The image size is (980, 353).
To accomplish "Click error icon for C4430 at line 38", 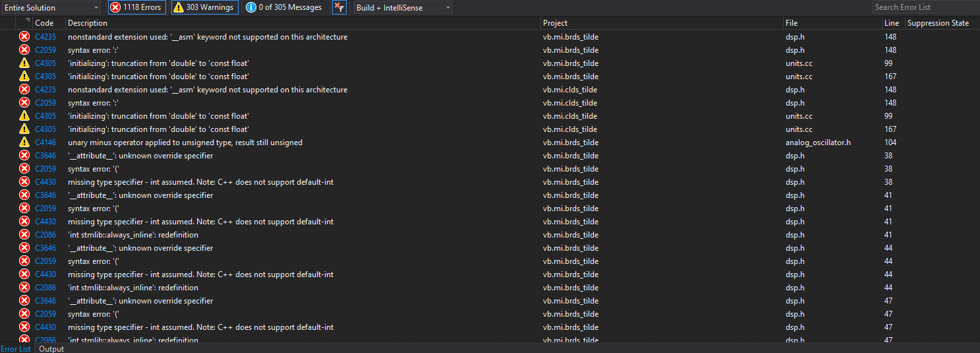I will pos(24,182).
